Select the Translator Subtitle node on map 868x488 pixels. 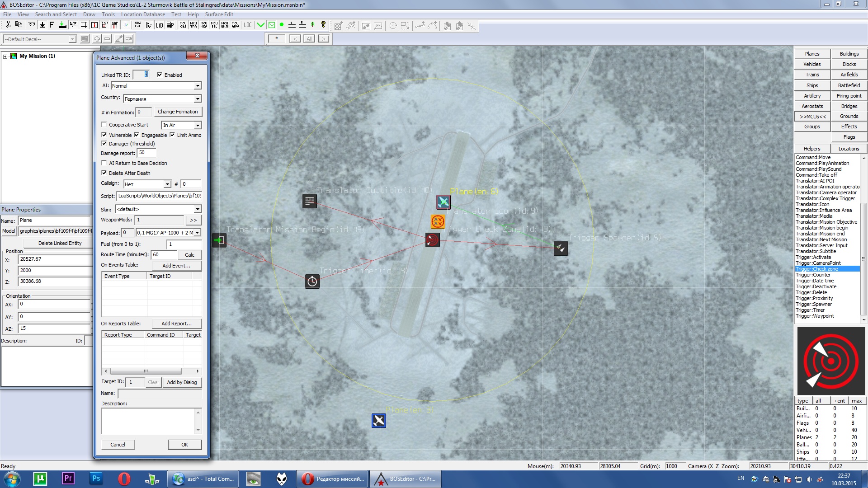310,201
